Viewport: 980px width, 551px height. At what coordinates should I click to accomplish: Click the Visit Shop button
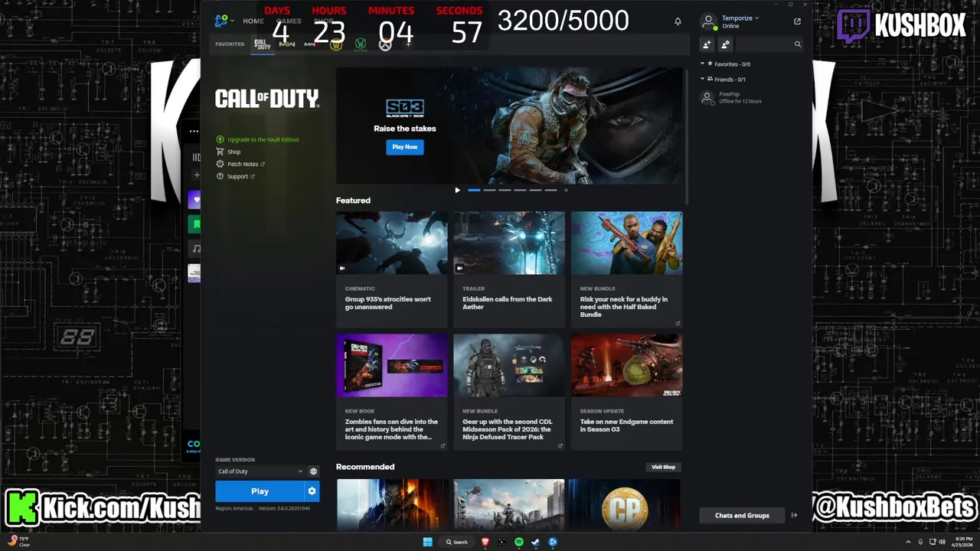(663, 467)
